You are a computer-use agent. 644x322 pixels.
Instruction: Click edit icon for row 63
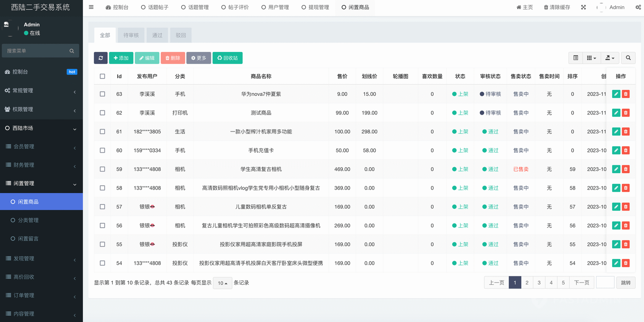[x=616, y=94]
